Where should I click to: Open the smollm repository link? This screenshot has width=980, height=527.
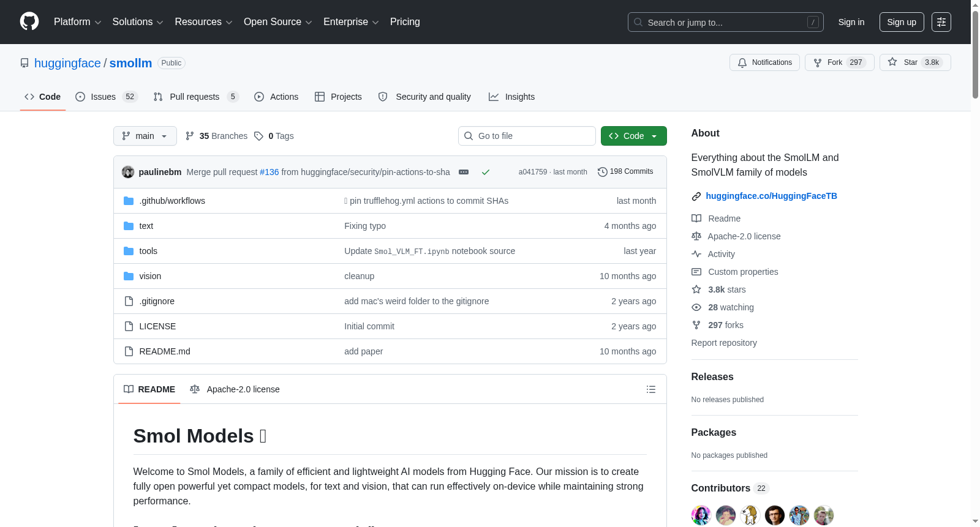point(130,63)
